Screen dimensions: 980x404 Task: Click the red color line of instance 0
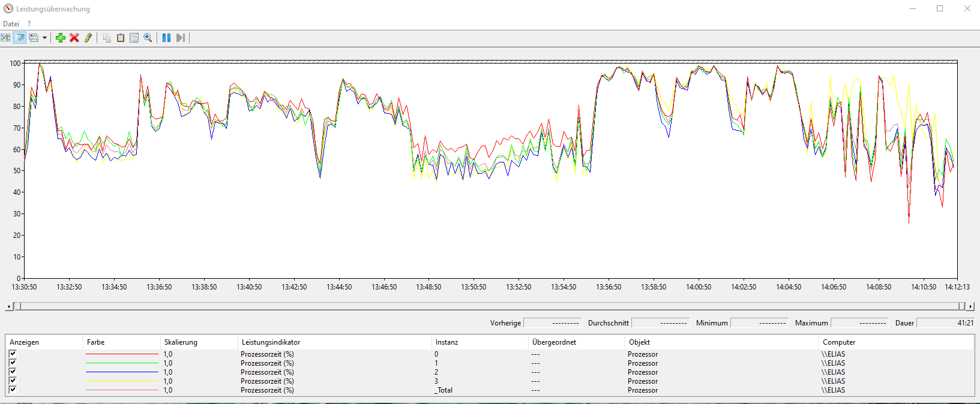[122, 354]
